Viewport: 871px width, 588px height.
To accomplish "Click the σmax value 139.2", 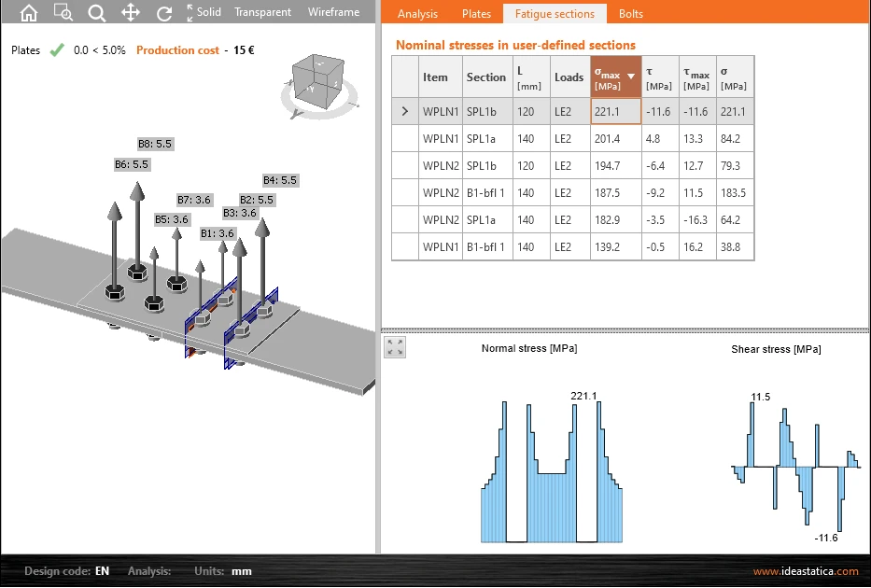I will point(615,247).
